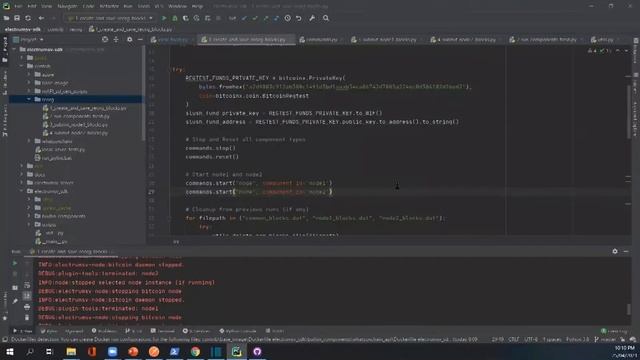Click the Windows taskbar search icon
The image size is (640, 360).
30,351
